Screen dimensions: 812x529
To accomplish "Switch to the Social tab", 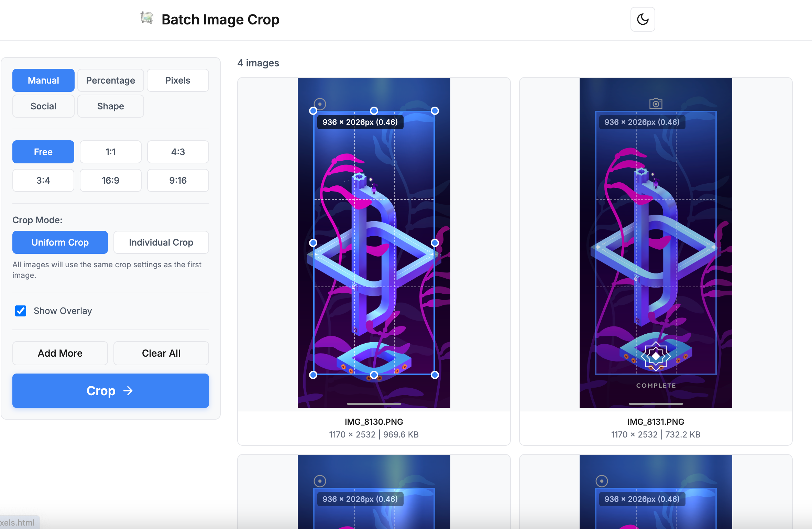I will point(43,106).
